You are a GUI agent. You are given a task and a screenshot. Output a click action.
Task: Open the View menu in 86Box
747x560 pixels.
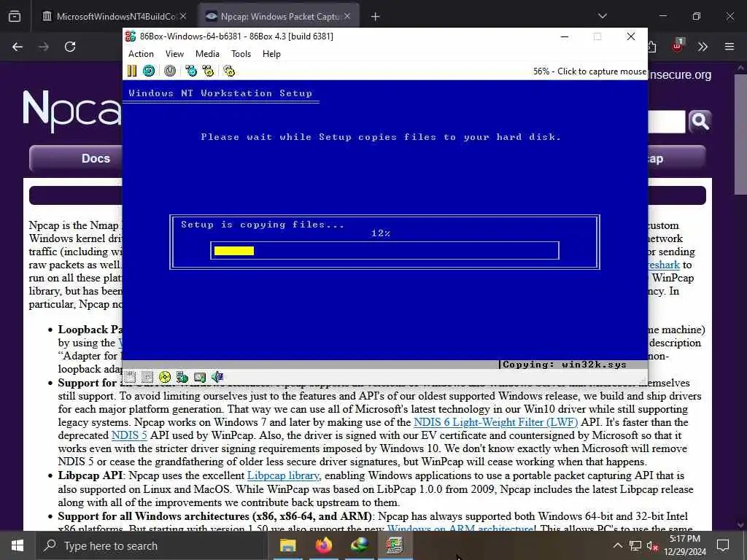(x=174, y=54)
